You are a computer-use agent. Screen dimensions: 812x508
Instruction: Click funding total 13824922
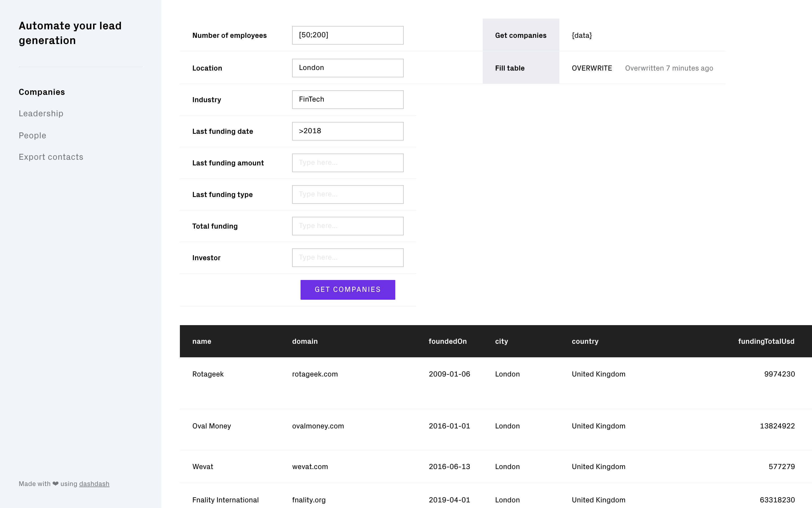tap(777, 426)
